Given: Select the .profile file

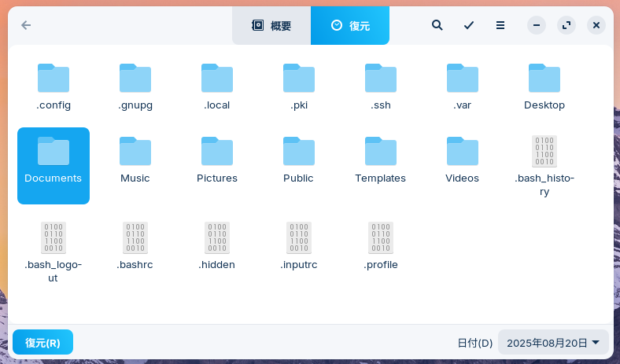Looking at the screenshot, I should 381,245.
